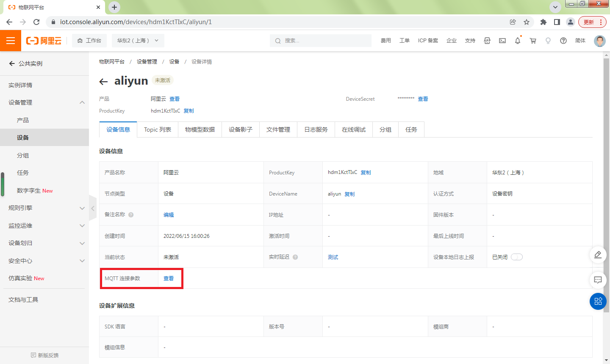Image resolution: width=610 pixels, height=364 pixels.
Task: Open Chrome extensions puzzle icon
Action: (x=543, y=22)
